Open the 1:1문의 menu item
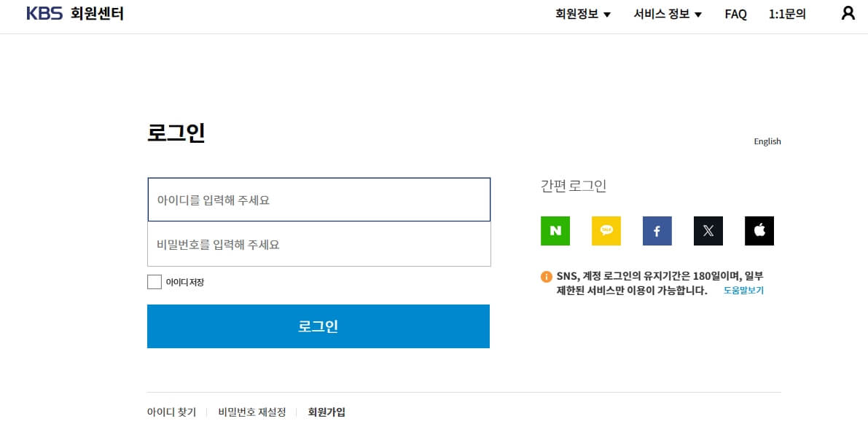868x432 pixels. (x=787, y=14)
